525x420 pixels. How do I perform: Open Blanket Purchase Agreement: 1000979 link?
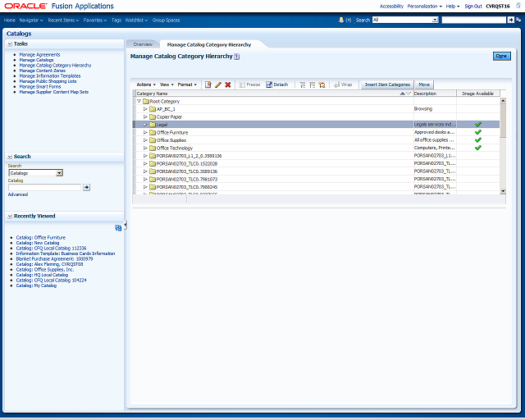point(54,259)
